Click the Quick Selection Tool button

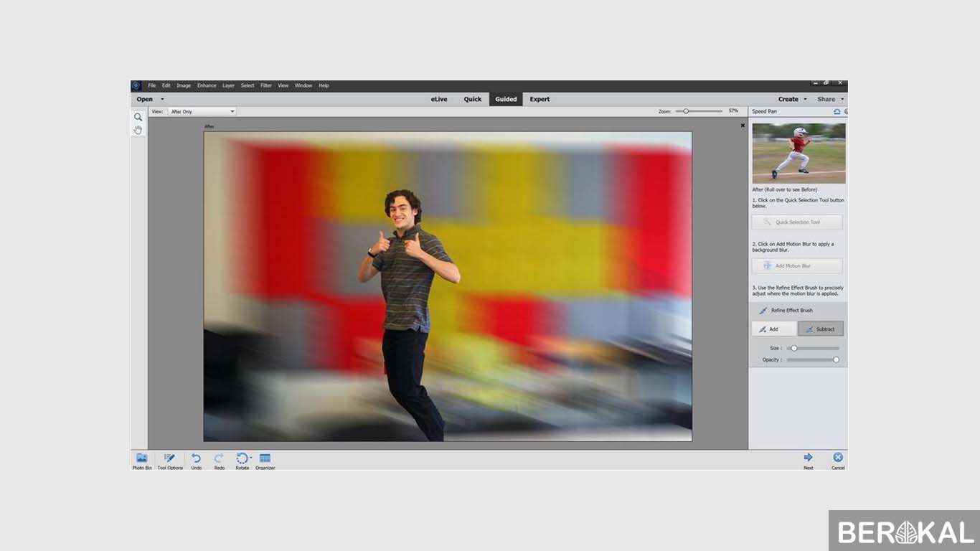[x=796, y=222]
